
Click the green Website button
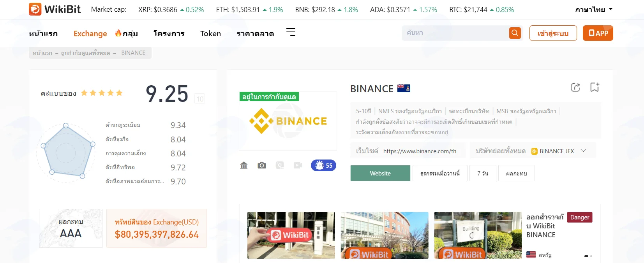coord(380,173)
